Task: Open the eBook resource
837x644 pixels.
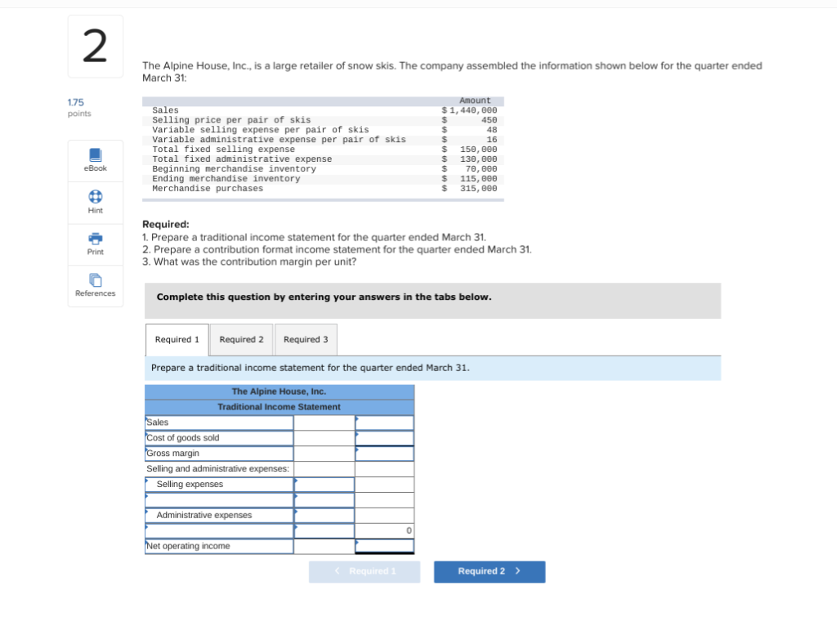Action: click(x=95, y=160)
